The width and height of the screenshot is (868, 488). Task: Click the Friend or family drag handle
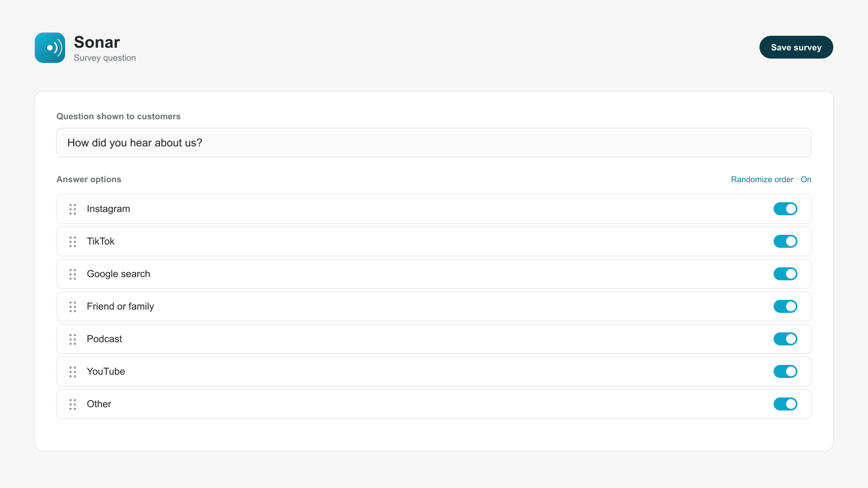[x=73, y=307]
